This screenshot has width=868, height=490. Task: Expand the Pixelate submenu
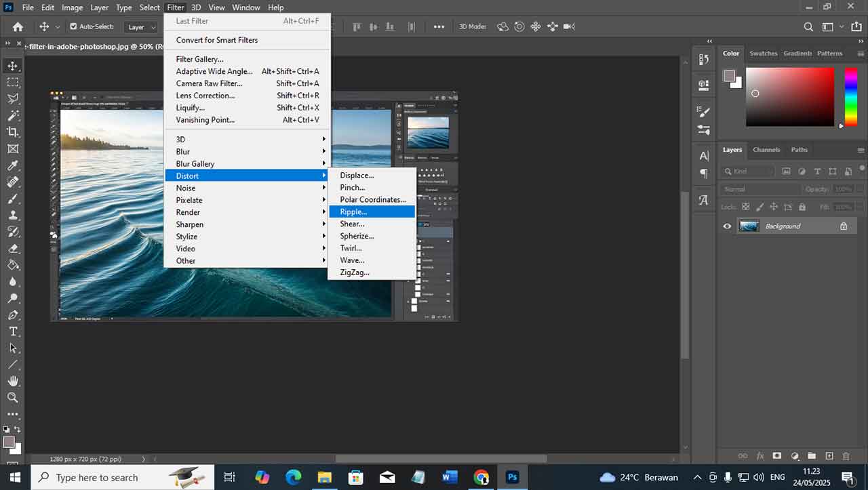coord(247,201)
